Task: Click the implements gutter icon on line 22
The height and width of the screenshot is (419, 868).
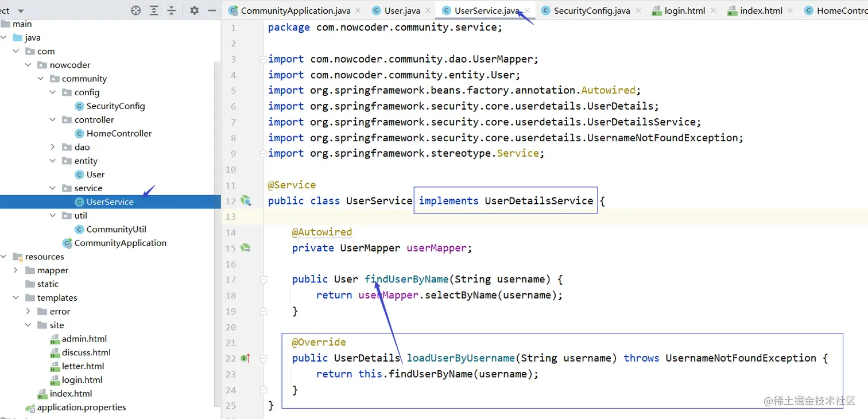Action: tap(245, 358)
